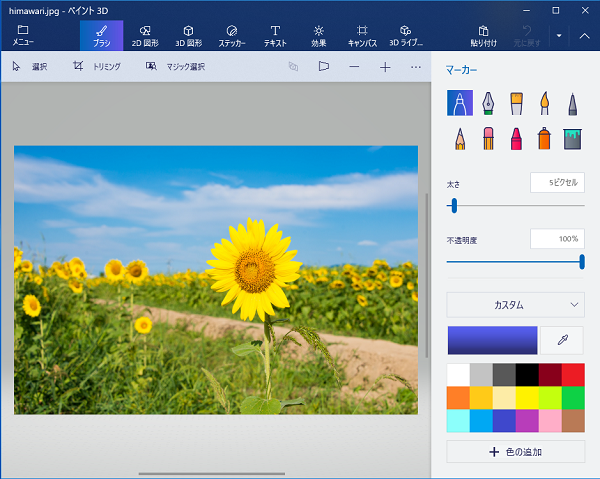
Task: Expand the title bar chevron dropdown
Action: [x=559, y=35]
